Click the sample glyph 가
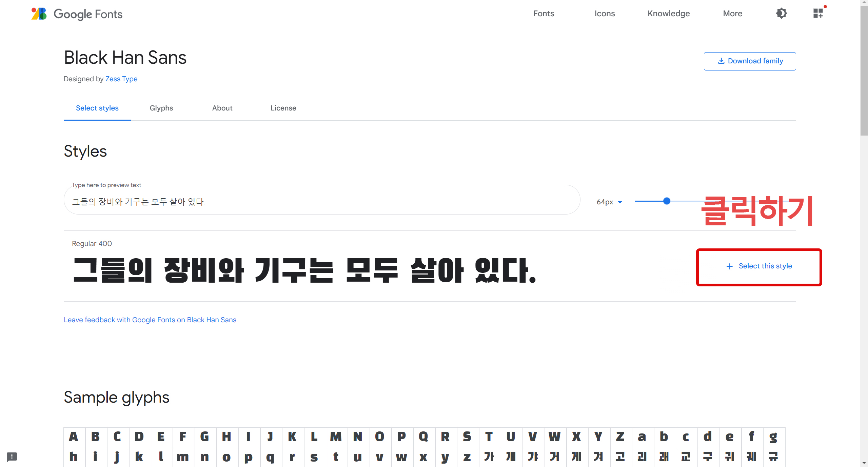The width and height of the screenshot is (868, 467). click(x=489, y=457)
